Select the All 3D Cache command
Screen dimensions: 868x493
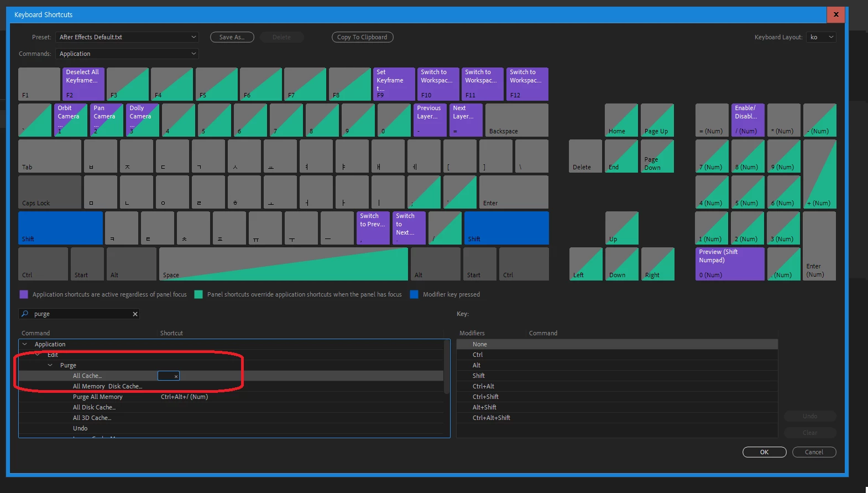pos(231,418)
